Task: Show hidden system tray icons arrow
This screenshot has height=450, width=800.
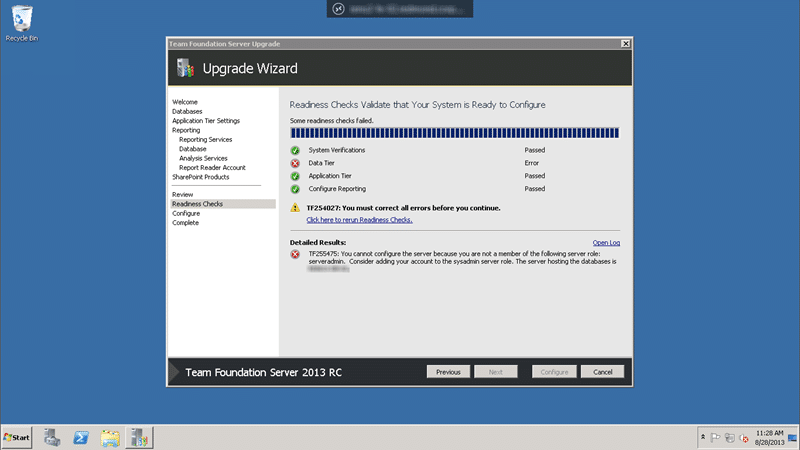Action: point(703,438)
